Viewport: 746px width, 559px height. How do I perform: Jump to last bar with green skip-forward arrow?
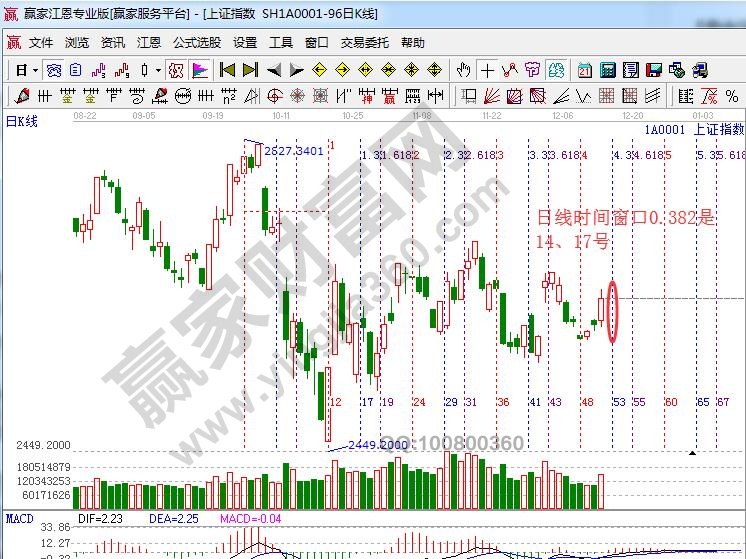pos(250,70)
